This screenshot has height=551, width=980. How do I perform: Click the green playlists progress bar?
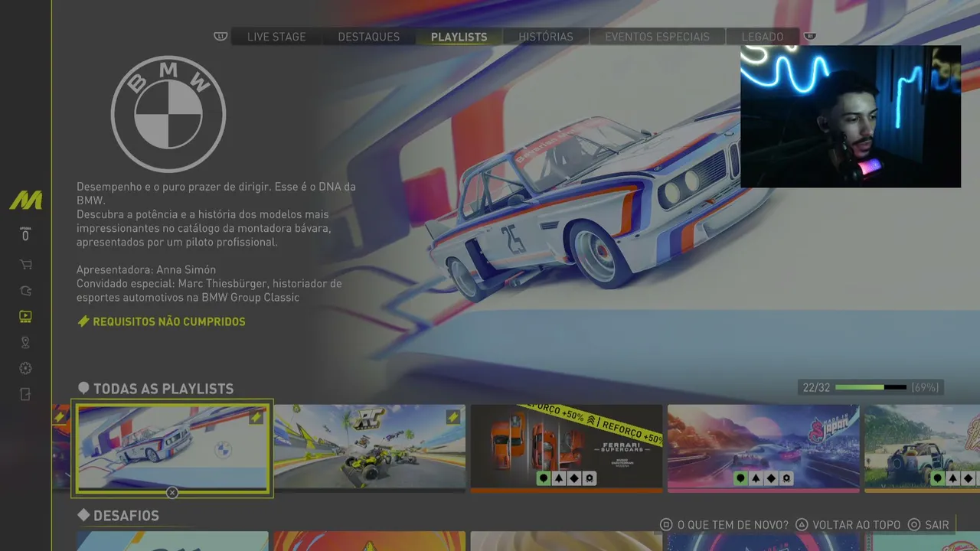(871, 387)
